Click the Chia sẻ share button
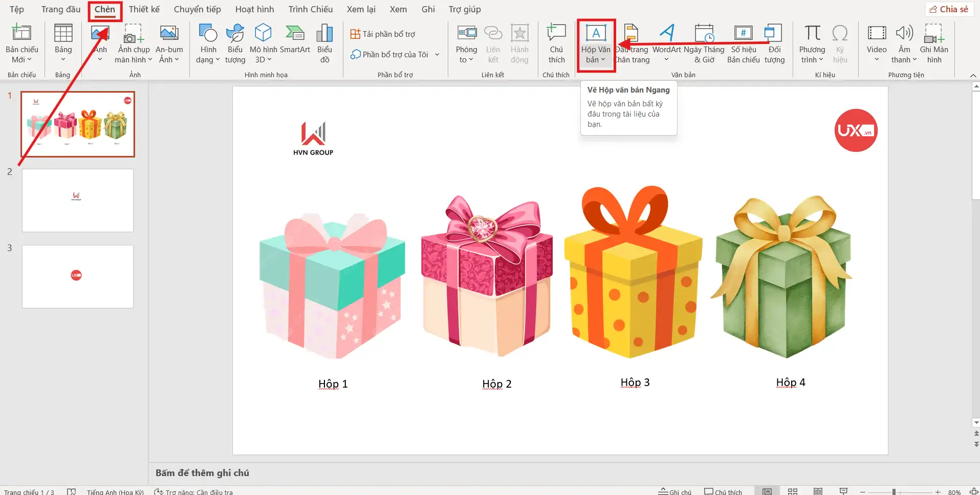The image size is (980, 495). 949,9
